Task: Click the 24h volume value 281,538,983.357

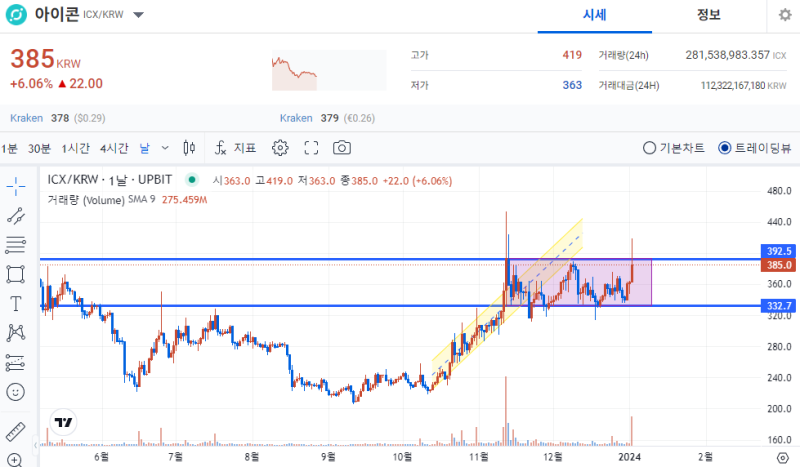Action: [727, 55]
